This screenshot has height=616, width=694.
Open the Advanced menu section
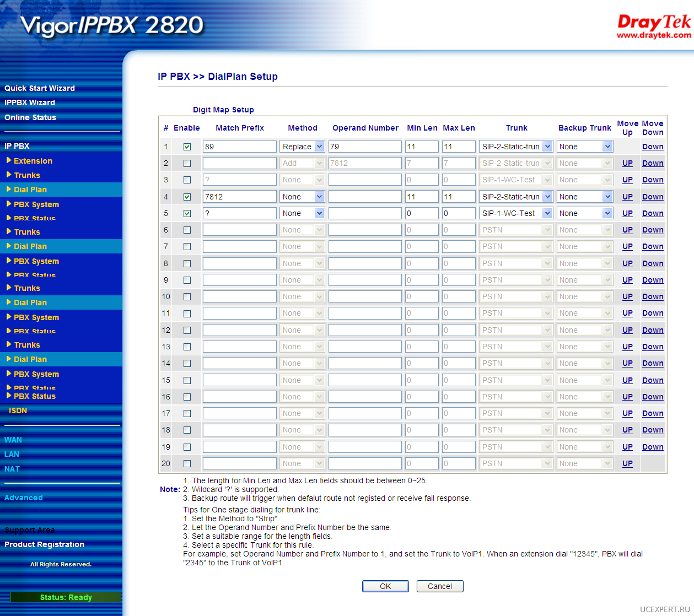tap(23, 498)
